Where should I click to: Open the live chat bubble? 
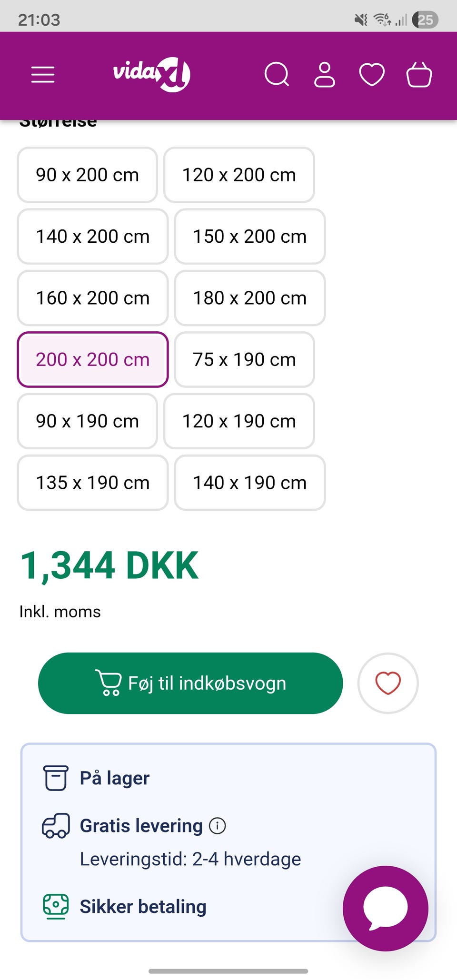coord(385,908)
